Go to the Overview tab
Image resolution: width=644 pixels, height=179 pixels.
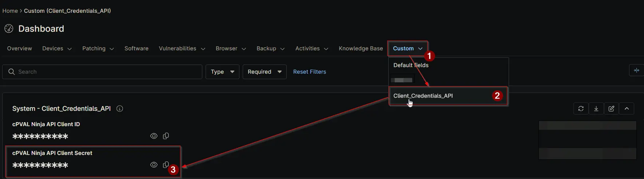[20, 48]
